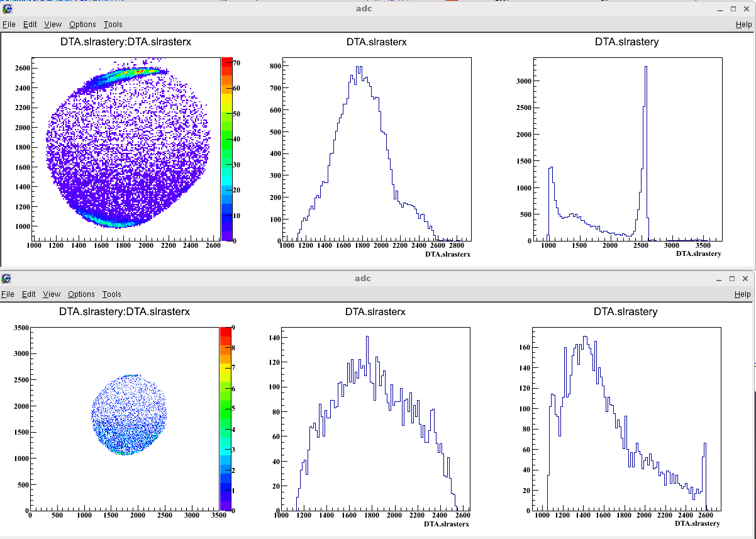This screenshot has width=756, height=539.
Task: Click the bottom window circular scatter plot
Action: pyautogui.click(x=129, y=414)
